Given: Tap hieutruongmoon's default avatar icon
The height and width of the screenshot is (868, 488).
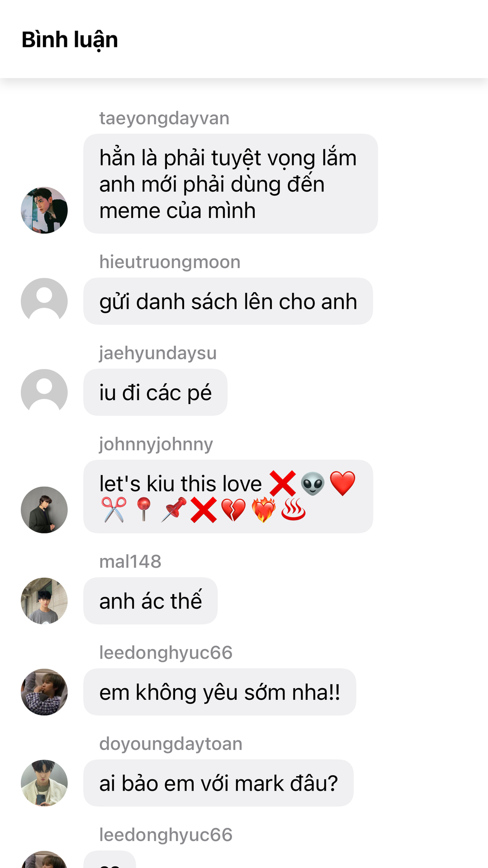Looking at the screenshot, I should pyautogui.click(x=44, y=301).
